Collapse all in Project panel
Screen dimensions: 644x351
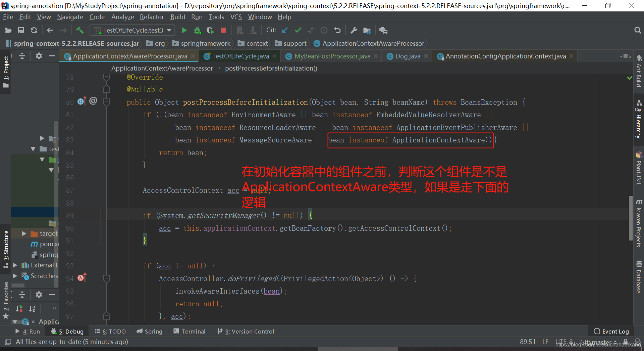pyautogui.click(x=22, y=56)
